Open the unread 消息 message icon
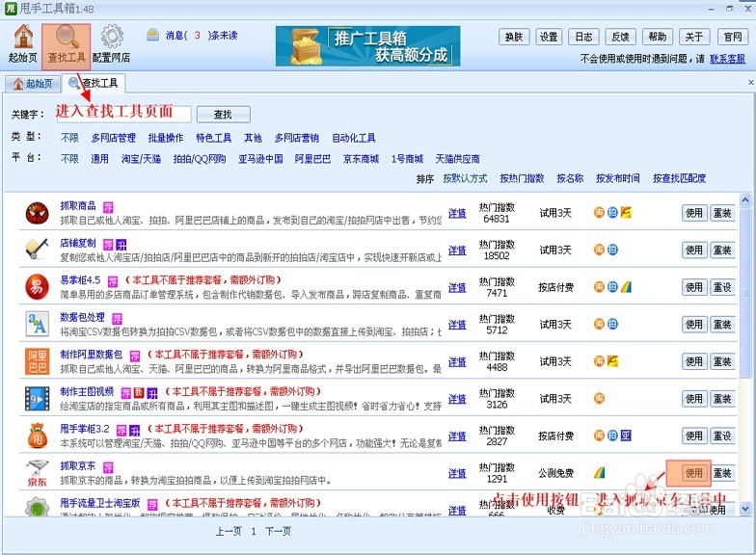This screenshot has width=756, height=555. coord(152,35)
